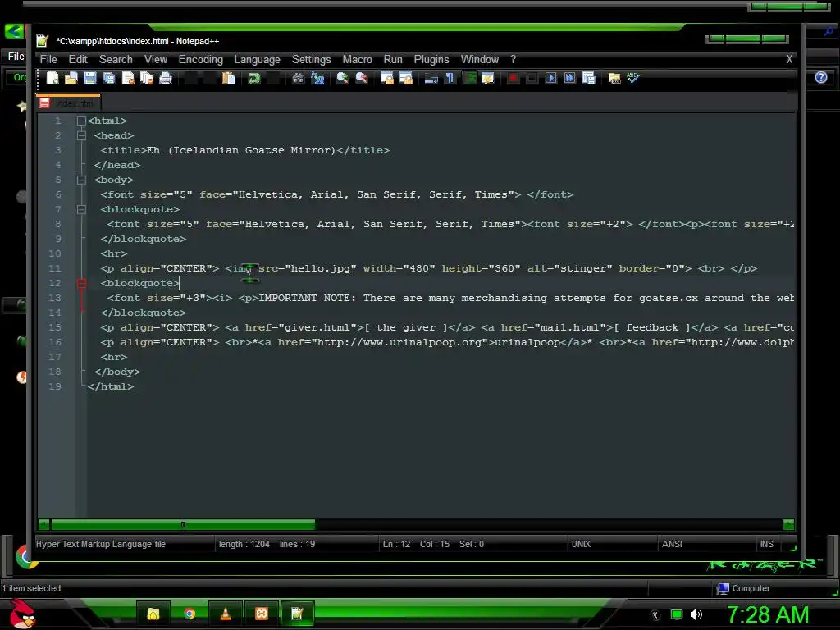Screen dimensions: 840x630
Task: Toggle synchronize horizontal scrolling
Action: [x=405, y=78]
